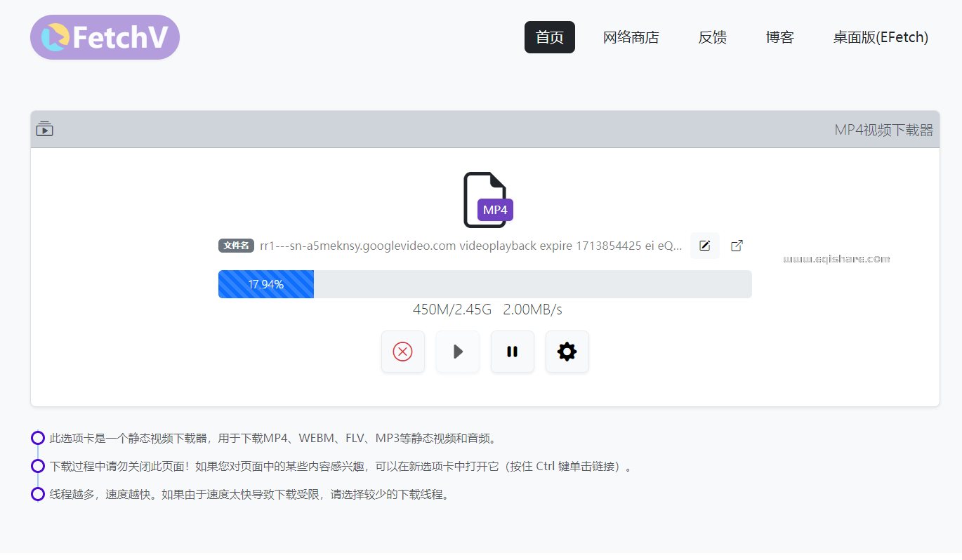Pause the download using the pause button
This screenshot has width=962, height=560.
pos(513,352)
